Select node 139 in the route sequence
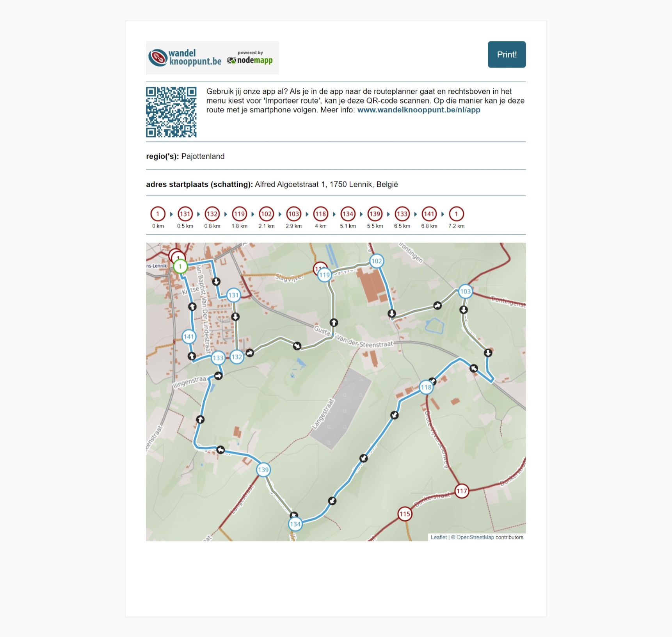The width and height of the screenshot is (672, 637). point(375,214)
